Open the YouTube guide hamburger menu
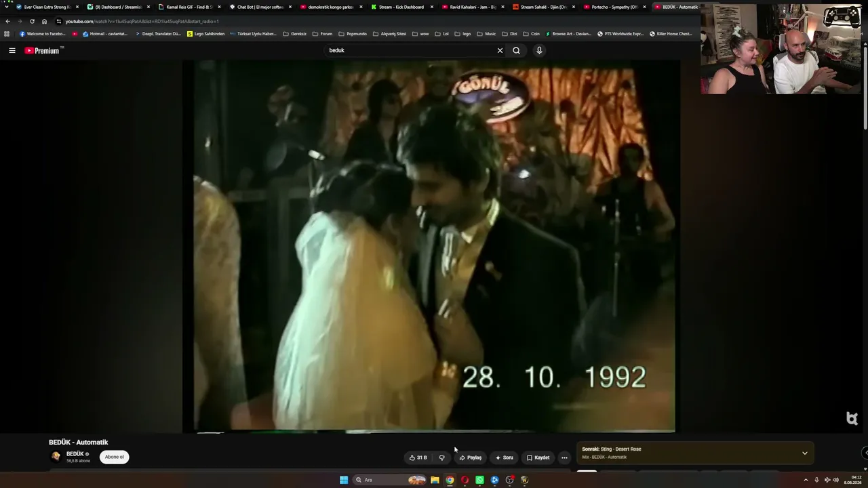The image size is (868, 488). (12, 50)
